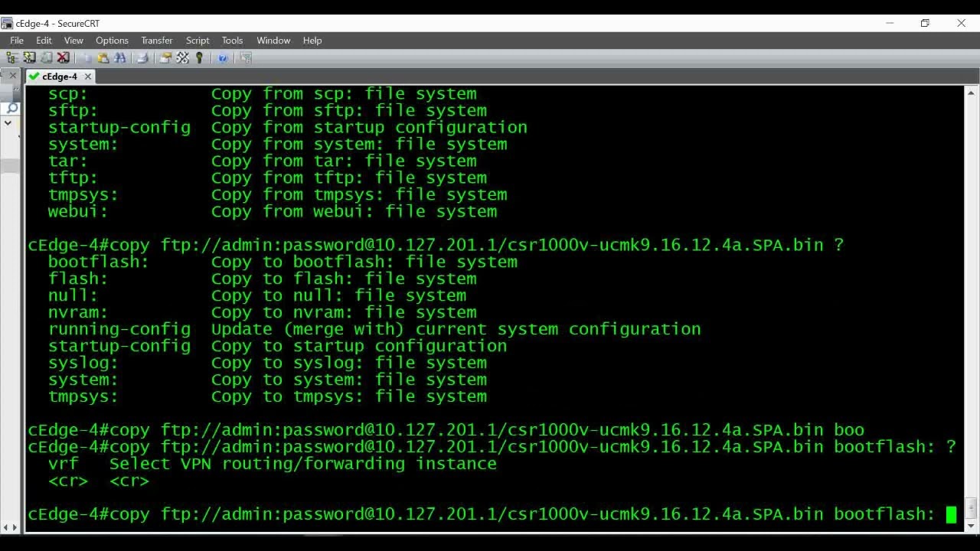Screen dimensions: 980x551
Task: Open the Session Manager connect icon
Action: [x=11, y=57]
